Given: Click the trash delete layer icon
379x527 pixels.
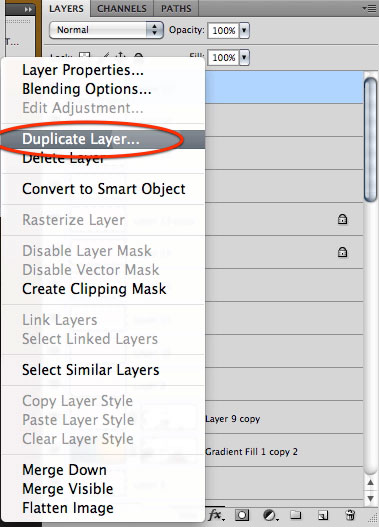Looking at the screenshot, I should pyautogui.click(x=350, y=515).
